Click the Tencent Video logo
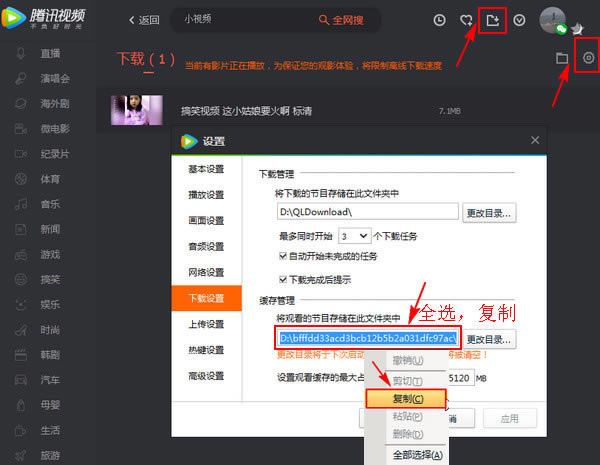This screenshot has height=465, width=600. [x=43, y=18]
